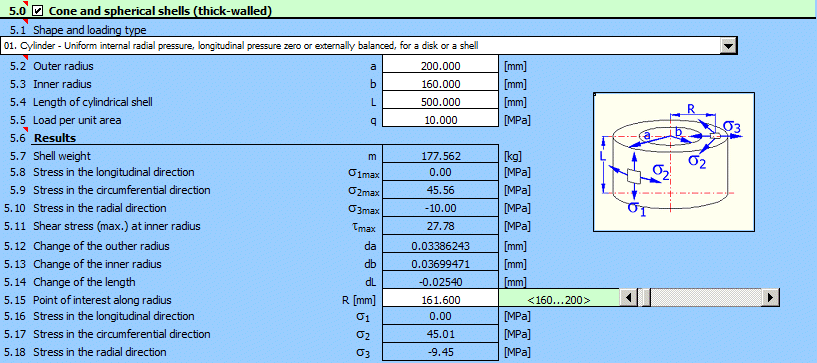Click the Length of cylindrical shell field
The image size is (817, 363).
[440, 102]
